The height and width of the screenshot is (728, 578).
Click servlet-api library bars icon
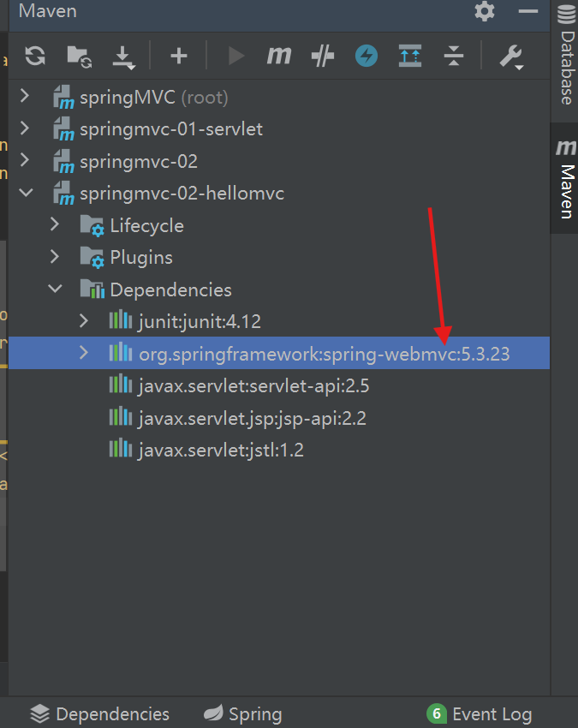click(x=121, y=384)
